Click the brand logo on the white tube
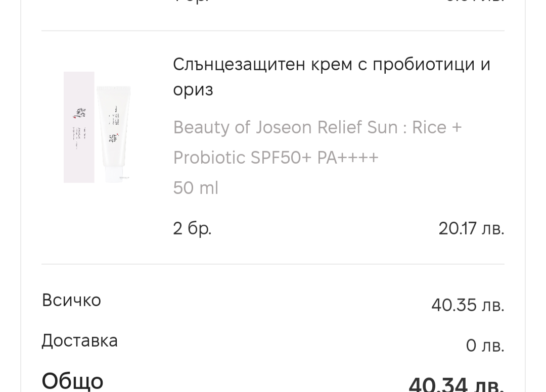 point(114,138)
